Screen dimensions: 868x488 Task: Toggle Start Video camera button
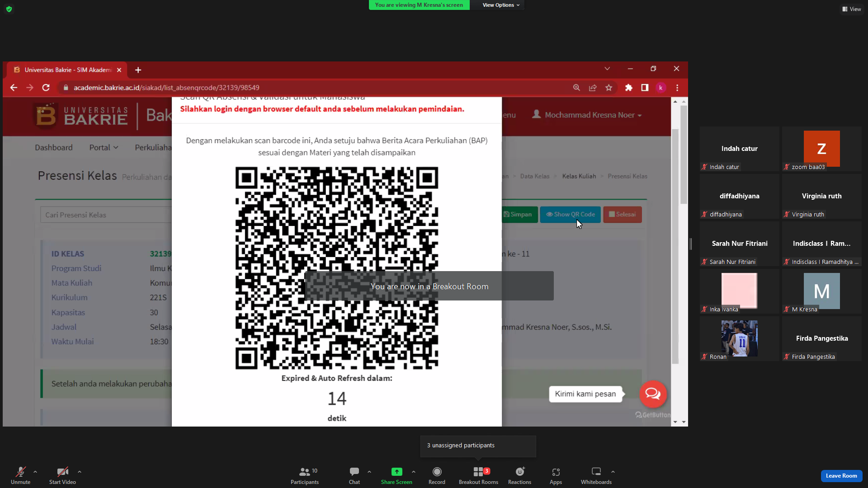coord(62,475)
